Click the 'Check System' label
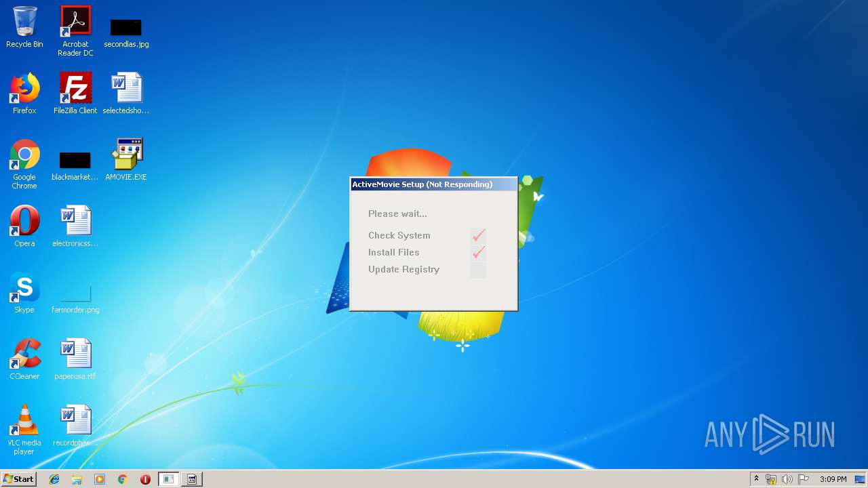Image resolution: width=868 pixels, height=488 pixels. [399, 235]
